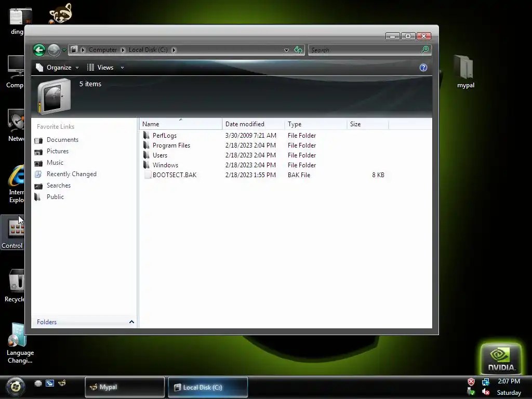Screen dimensions: 532x399
Task: Expand the arrow after Computer breadcrumb
Action: [x=123, y=50]
